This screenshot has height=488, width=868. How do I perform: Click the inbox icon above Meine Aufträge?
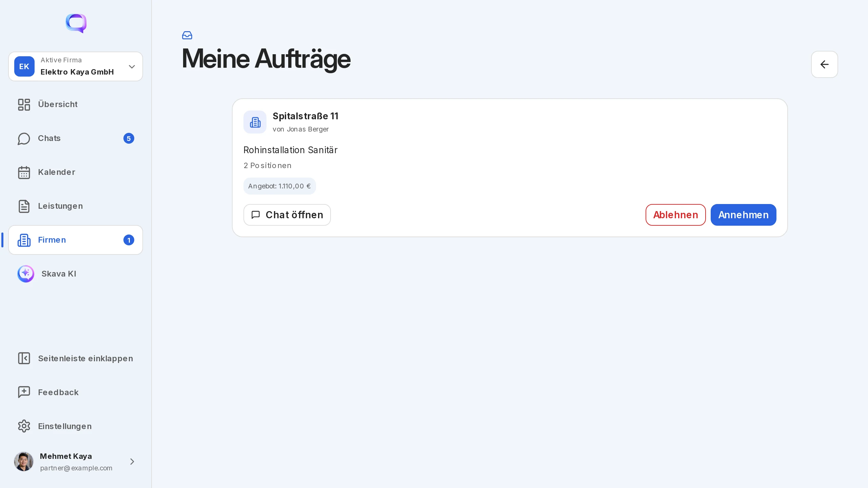[x=187, y=35]
